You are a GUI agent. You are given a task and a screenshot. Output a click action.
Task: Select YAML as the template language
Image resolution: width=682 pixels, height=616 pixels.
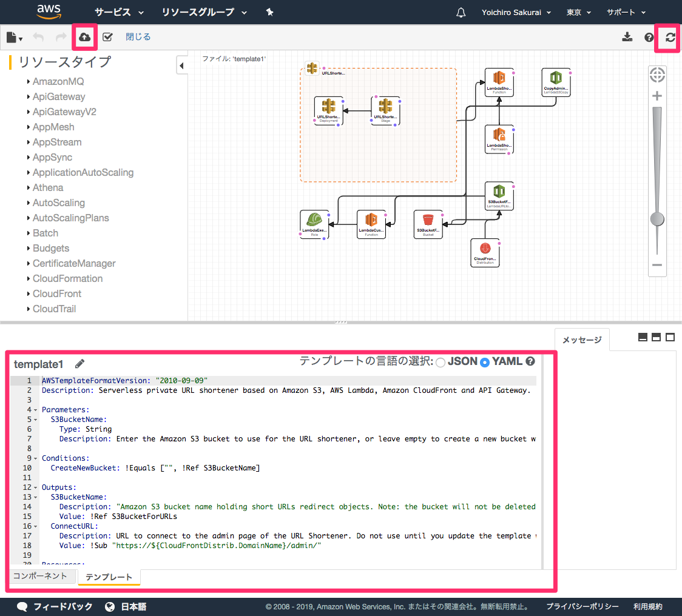(x=485, y=362)
